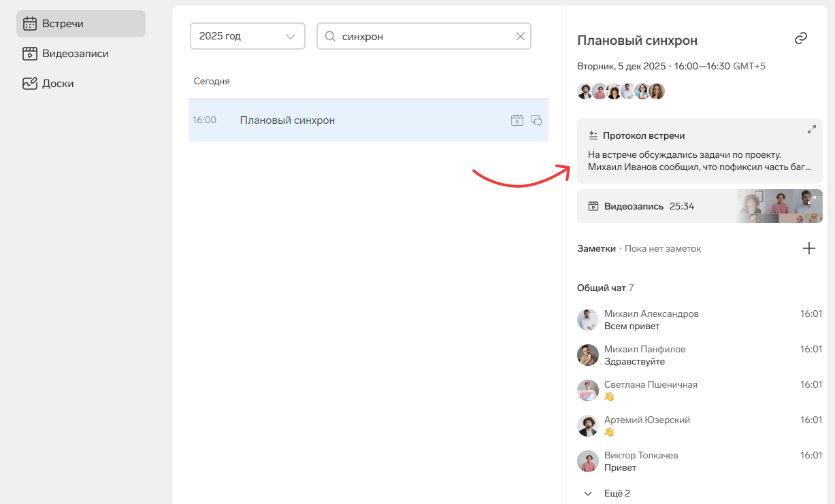
Task: Click video recording icon in meeting row
Action: (517, 120)
